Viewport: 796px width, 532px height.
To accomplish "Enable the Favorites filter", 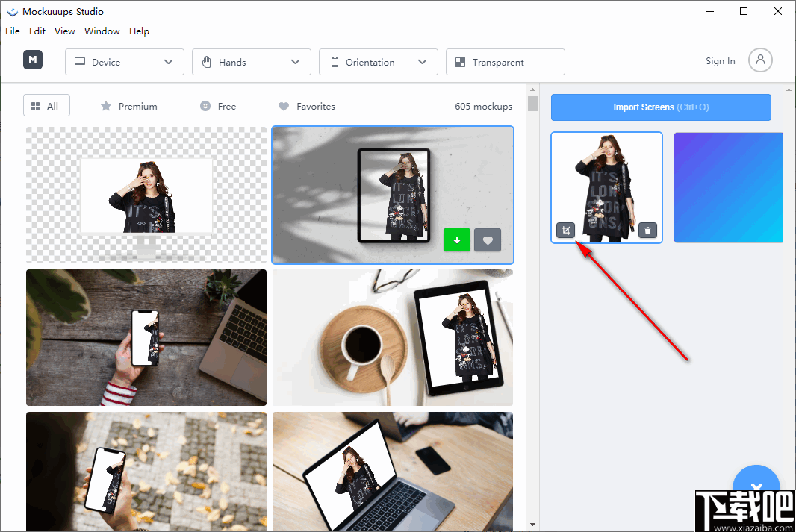I will click(x=306, y=106).
